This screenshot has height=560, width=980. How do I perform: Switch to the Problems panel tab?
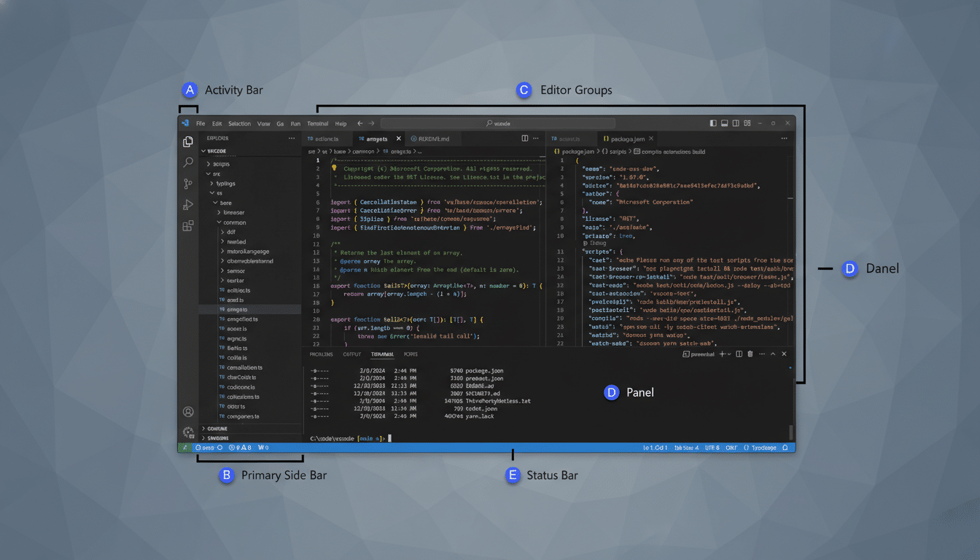[322, 354]
